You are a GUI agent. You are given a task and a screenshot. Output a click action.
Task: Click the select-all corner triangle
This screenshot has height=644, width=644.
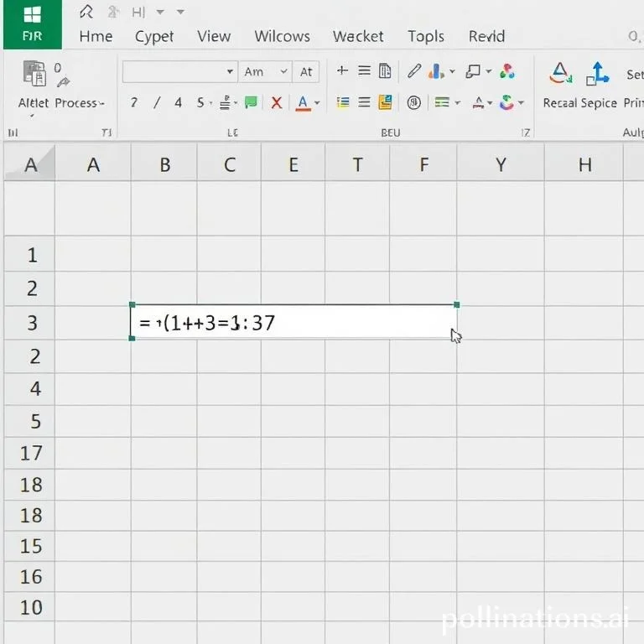30,163
